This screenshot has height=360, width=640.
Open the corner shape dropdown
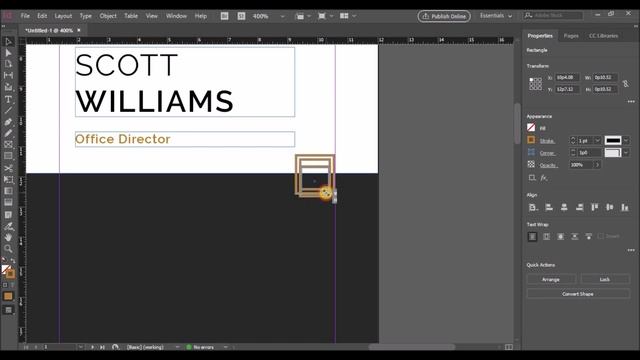coord(626,153)
